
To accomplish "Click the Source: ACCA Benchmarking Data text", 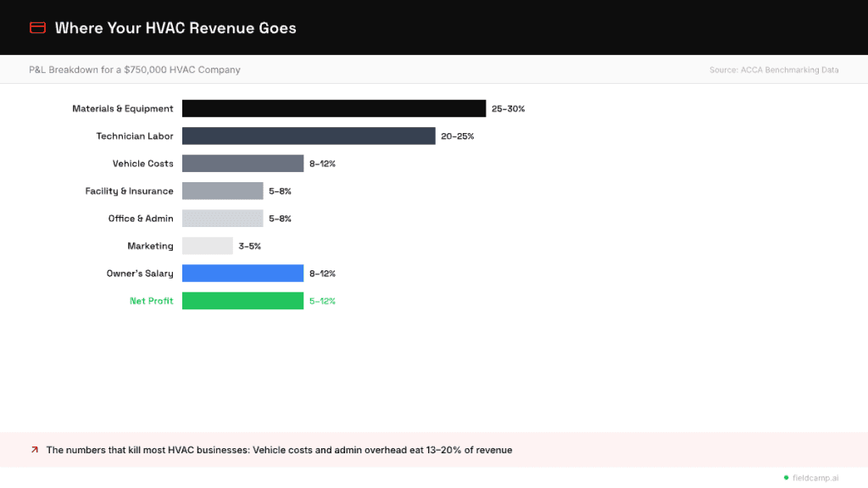I will click(774, 69).
